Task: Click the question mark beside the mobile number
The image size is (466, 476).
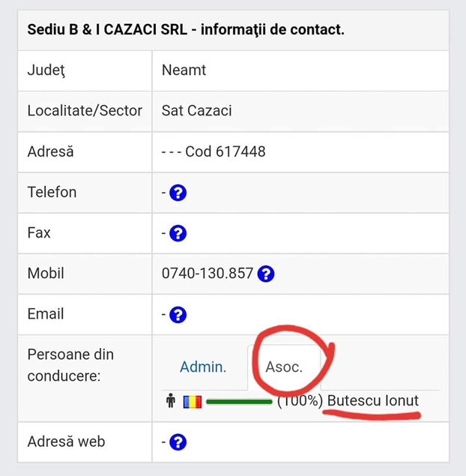Action: 266,274
